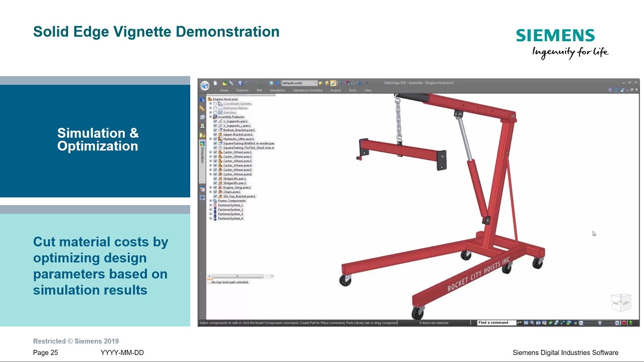
Task: Toggle the Upper Bracket.psm:1 checkbox
Action: (x=215, y=135)
